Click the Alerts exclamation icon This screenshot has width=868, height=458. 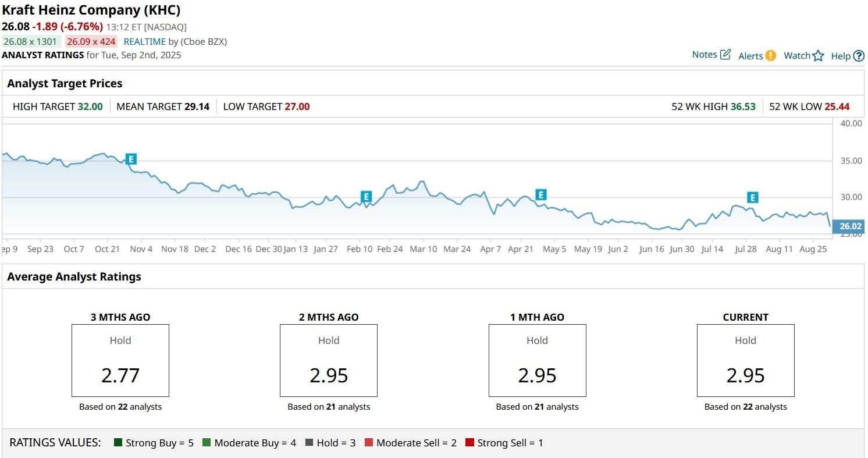coord(770,56)
